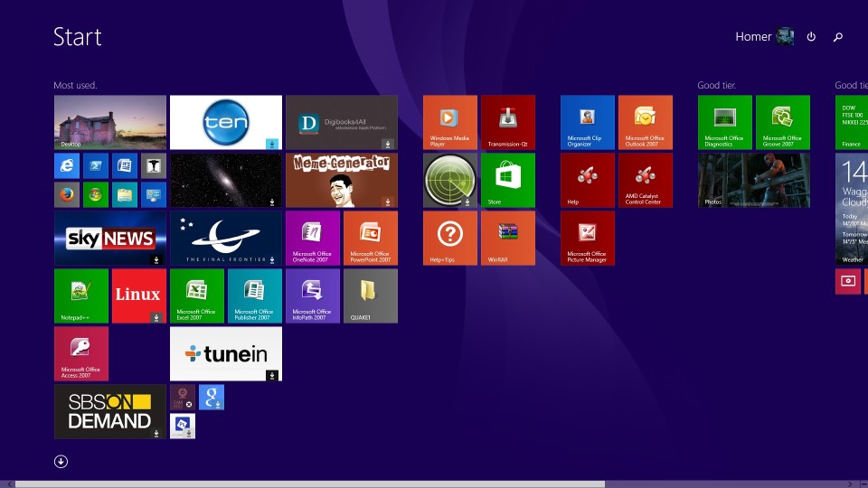Launch Internet Explorer small tile
868x488 pixels.
click(67, 165)
